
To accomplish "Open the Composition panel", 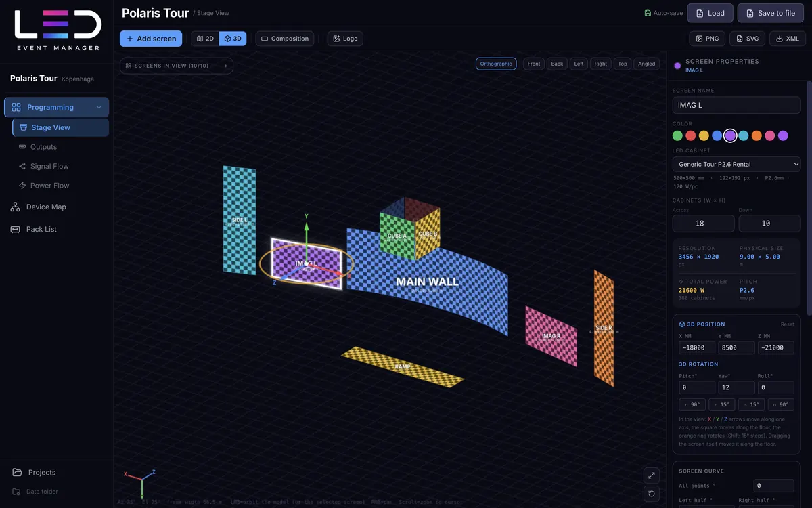I will [x=285, y=39].
